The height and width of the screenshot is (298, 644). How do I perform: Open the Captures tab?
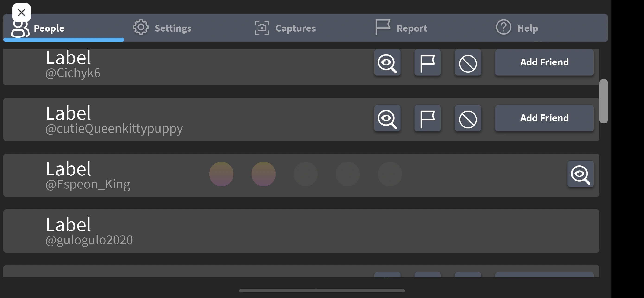point(285,28)
